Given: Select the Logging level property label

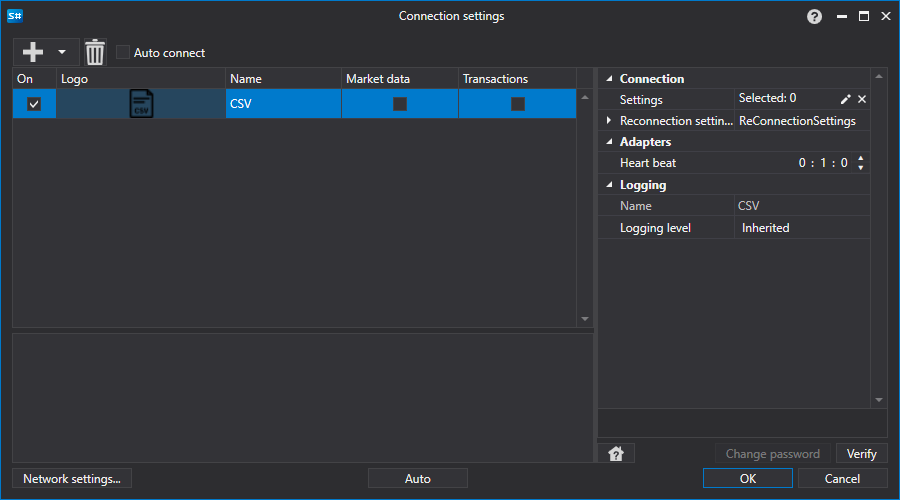Looking at the screenshot, I should click(x=655, y=228).
